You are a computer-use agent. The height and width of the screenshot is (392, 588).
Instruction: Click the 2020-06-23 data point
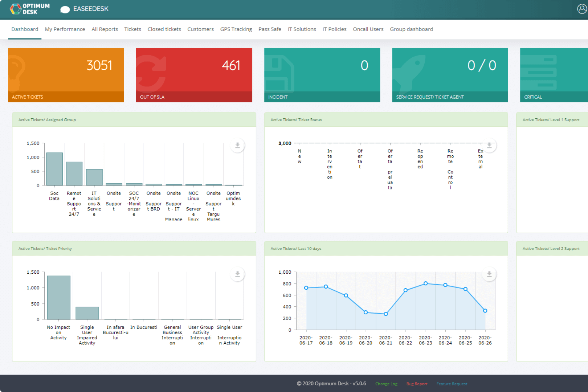click(x=425, y=283)
